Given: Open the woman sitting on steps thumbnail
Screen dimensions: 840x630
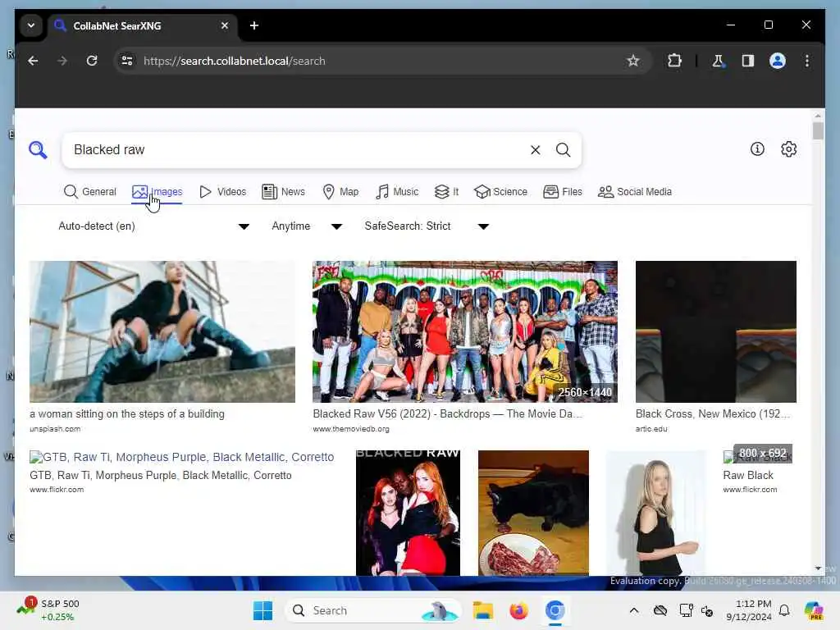Looking at the screenshot, I should point(162,331).
